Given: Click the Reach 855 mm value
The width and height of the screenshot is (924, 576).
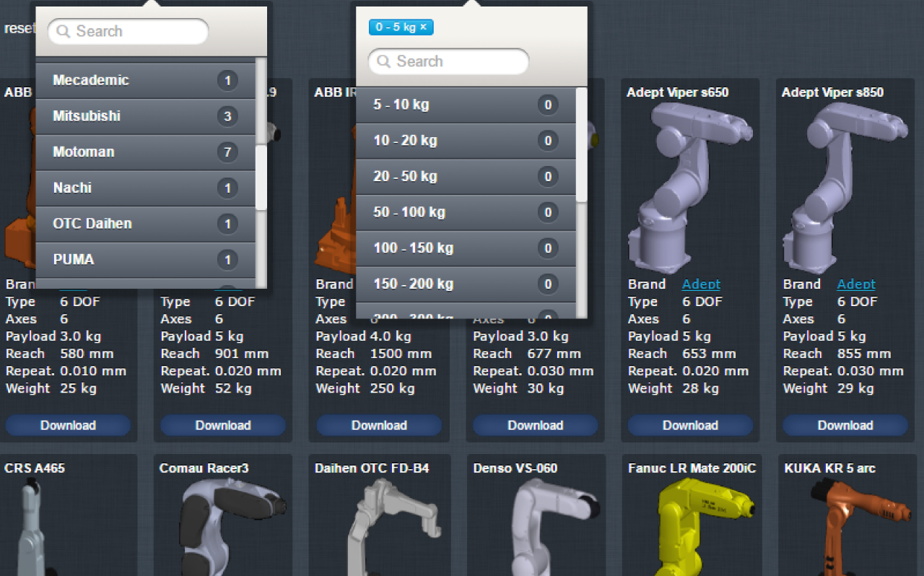Looking at the screenshot, I should tap(864, 354).
